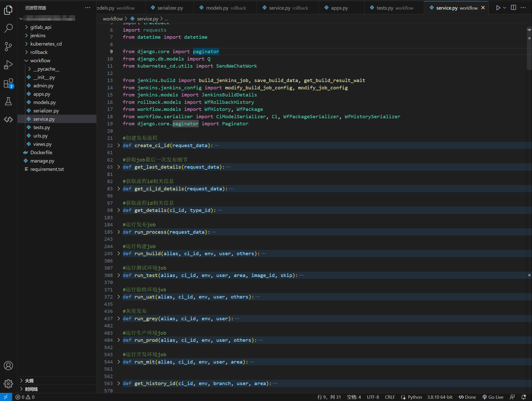
Task: Expand the 时间线 timeline section
Action: (57, 389)
